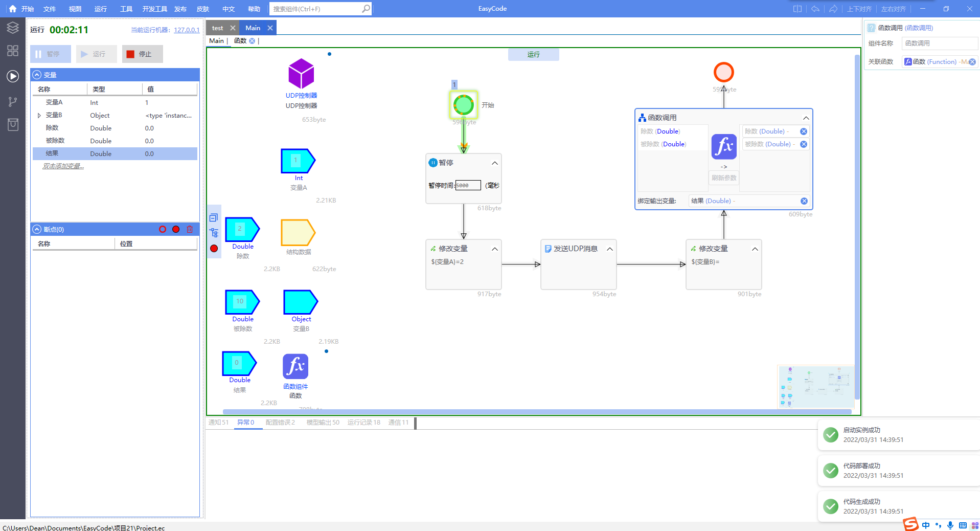The height and width of the screenshot is (531, 980).
Task: Click the trash icon in 断点 header
Action: coord(190,229)
